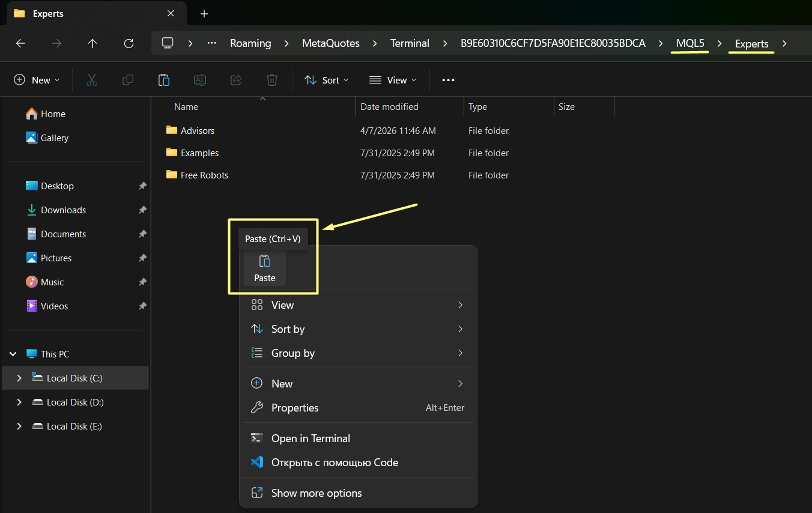Open the New dropdown in toolbar
Screen dimensions: 812x513
coord(37,80)
